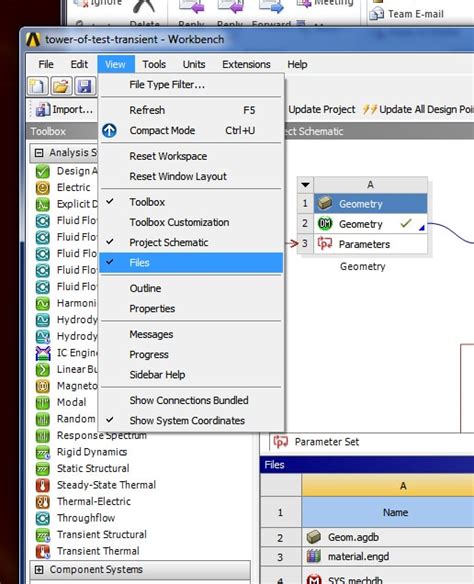The width and height of the screenshot is (474, 584).
Task: Select the Transient Structural icon
Action: (42, 535)
